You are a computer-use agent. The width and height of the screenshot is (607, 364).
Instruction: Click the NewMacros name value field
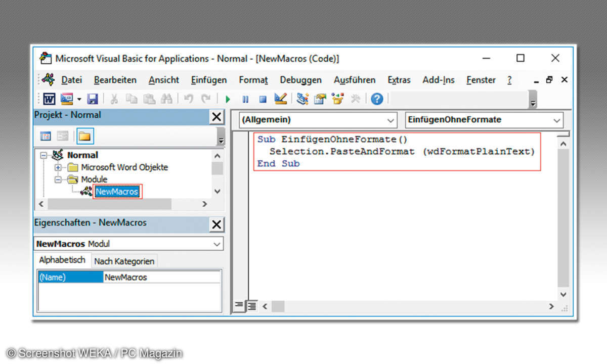[162, 277]
